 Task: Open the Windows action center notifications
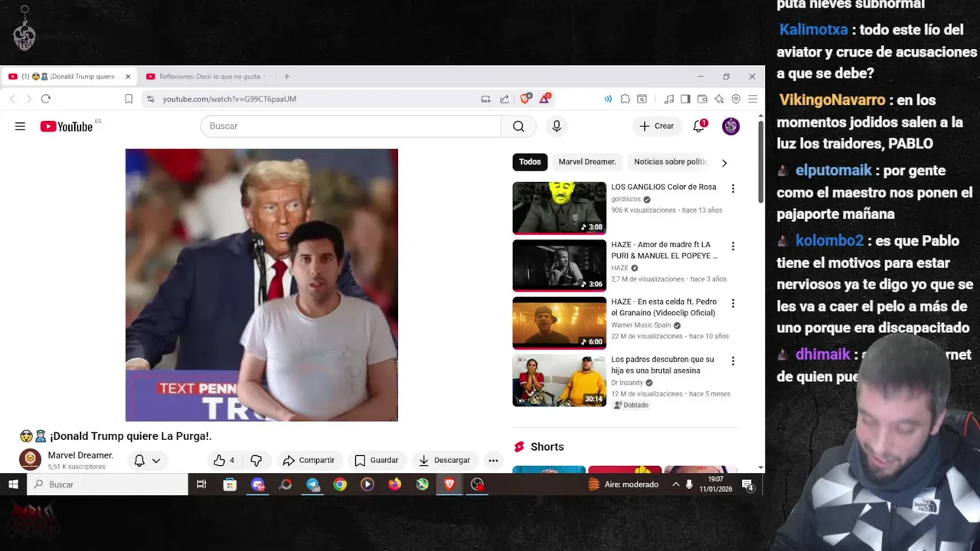(x=748, y=484)
